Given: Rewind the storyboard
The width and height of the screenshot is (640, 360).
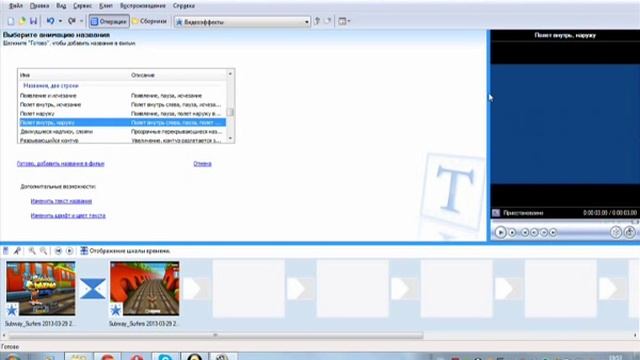Looking at the screenshot, I should [x=58, y=251].
